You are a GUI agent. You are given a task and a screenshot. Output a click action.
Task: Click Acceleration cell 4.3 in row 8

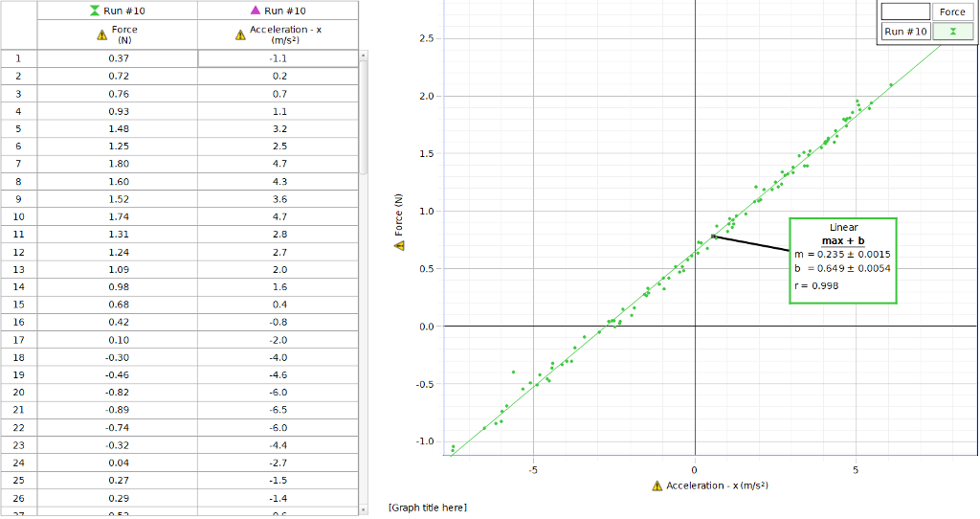point(278,181)
